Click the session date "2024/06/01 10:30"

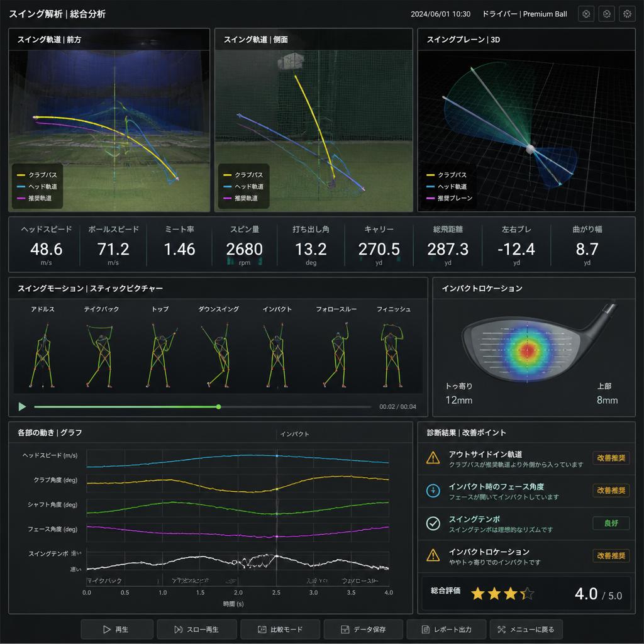tap(440, 14)
